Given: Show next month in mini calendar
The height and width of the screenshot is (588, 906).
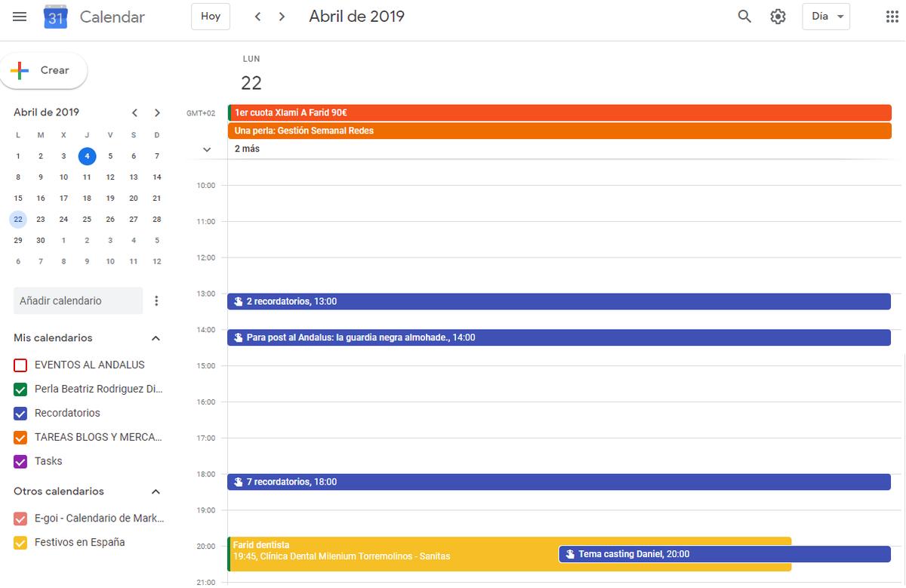Looking at the screenshot, I should (x=157, y=112).
